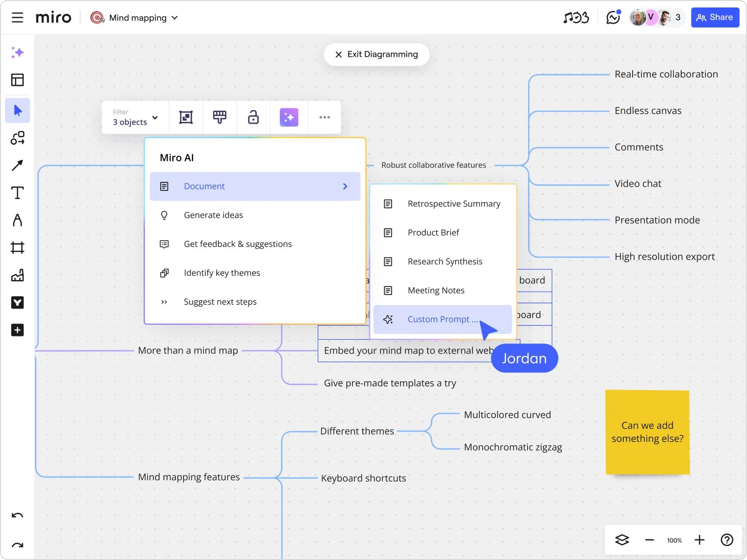Choose Custom Prompt from the AI menu

pyautogui.click(x=442, y=319)
